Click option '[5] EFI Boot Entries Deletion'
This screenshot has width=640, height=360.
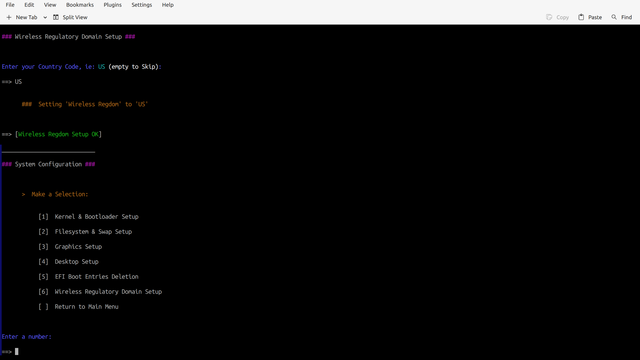pyautogui.click(x=89, y=277)
